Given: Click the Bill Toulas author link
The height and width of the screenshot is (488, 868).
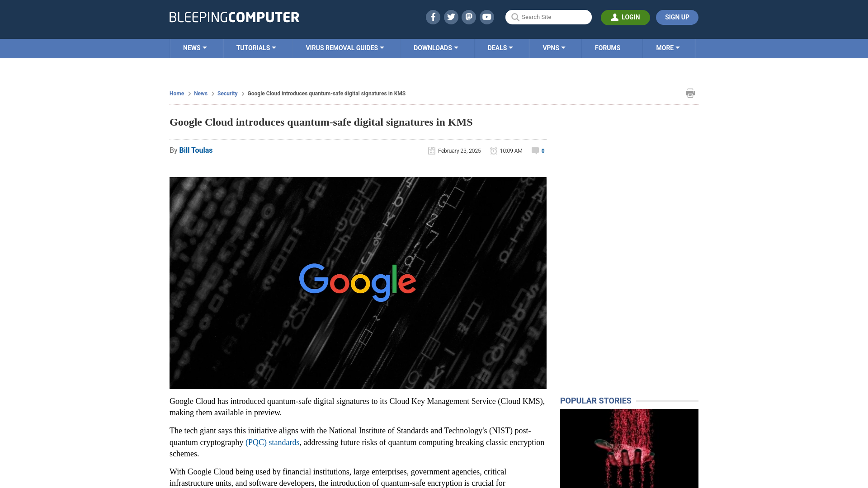Looking at the screenshot, I should [196, 150].
